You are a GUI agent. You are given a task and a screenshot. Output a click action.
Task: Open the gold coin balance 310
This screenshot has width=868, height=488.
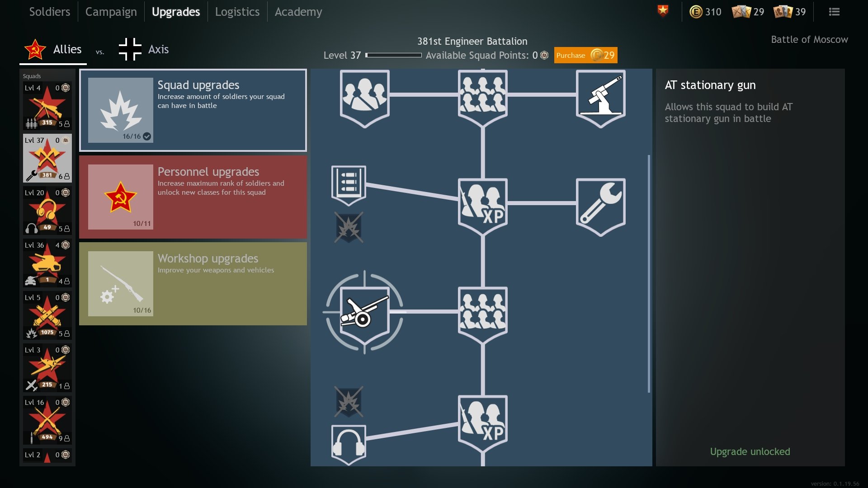pos(705,12)
